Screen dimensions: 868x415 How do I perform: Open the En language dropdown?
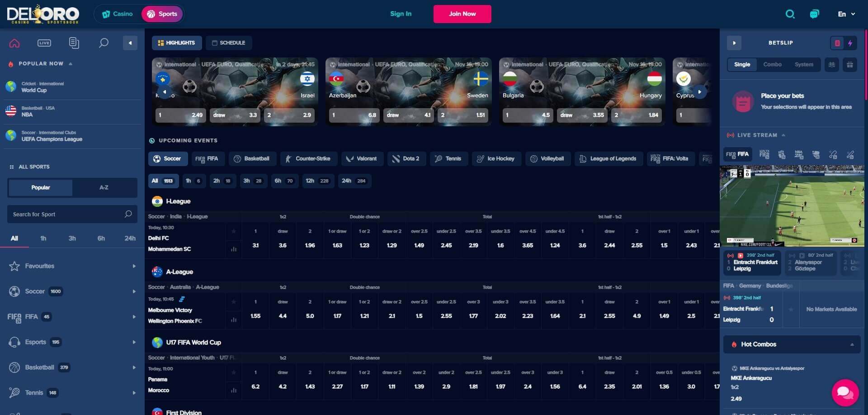(846, 14)
